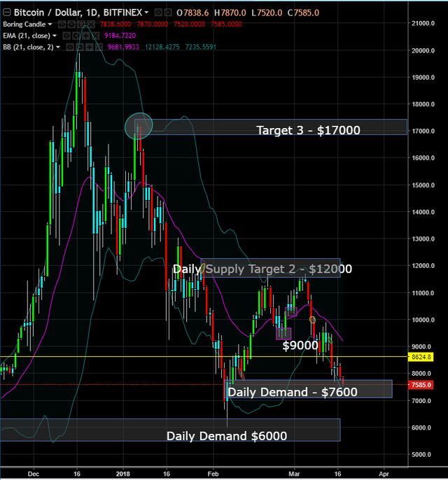448x480 pixels.
Task: Click the BB lower band value 7235.5591
Action: pyautogui.click(x=201, y=47)
